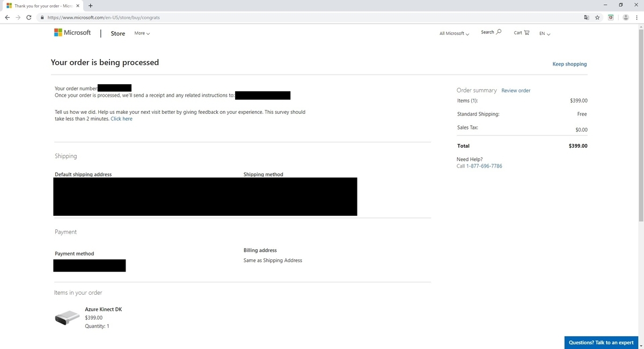Open Chrome three-dot menu
Image resolution: width=644 pixels, height=349 pixels.
(637, 17)
